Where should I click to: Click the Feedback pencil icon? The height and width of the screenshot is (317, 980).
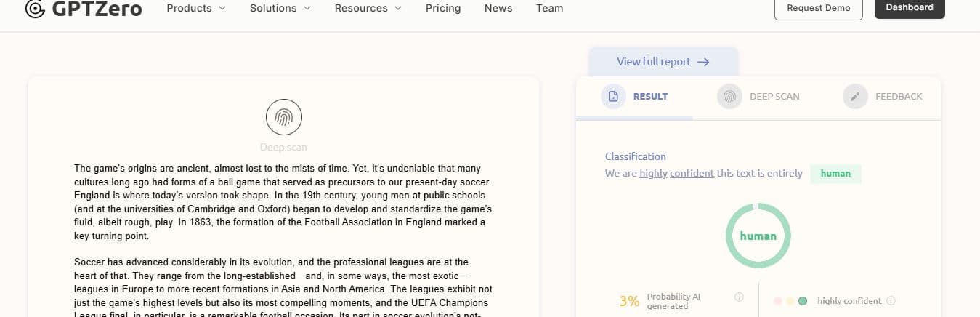pos(855,96)
